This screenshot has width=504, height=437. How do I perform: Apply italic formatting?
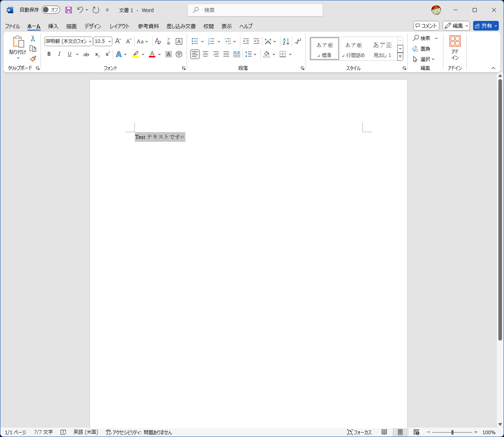pos(59,54)
